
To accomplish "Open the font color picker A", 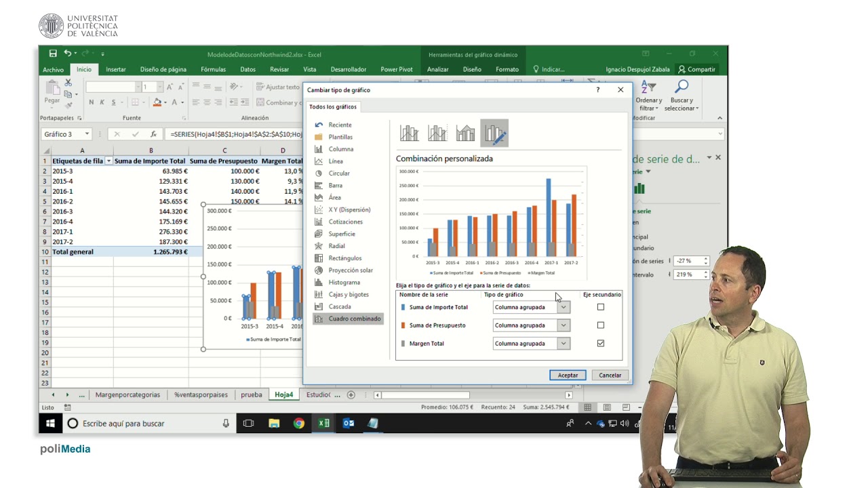I will 174,102.
